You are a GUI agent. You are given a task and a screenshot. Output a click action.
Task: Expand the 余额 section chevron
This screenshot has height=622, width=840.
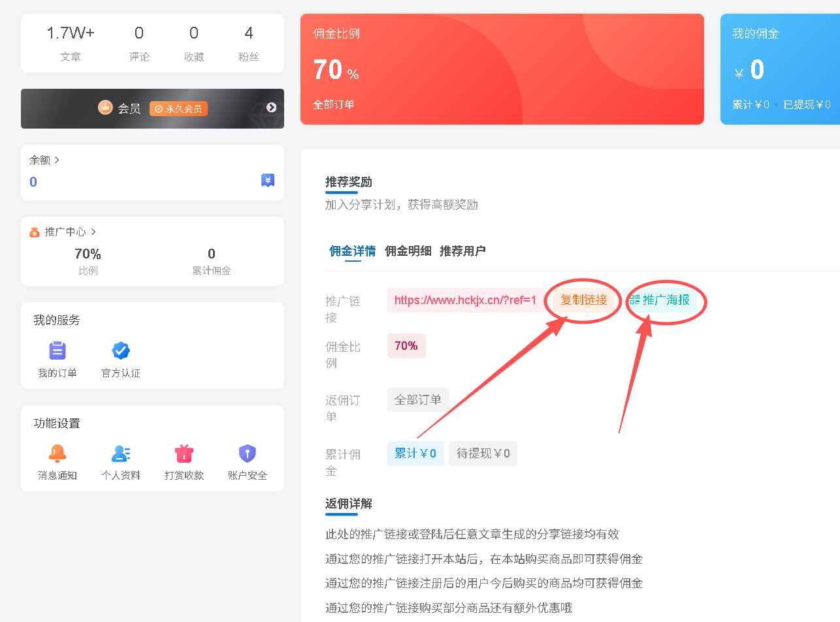(55, 159)
